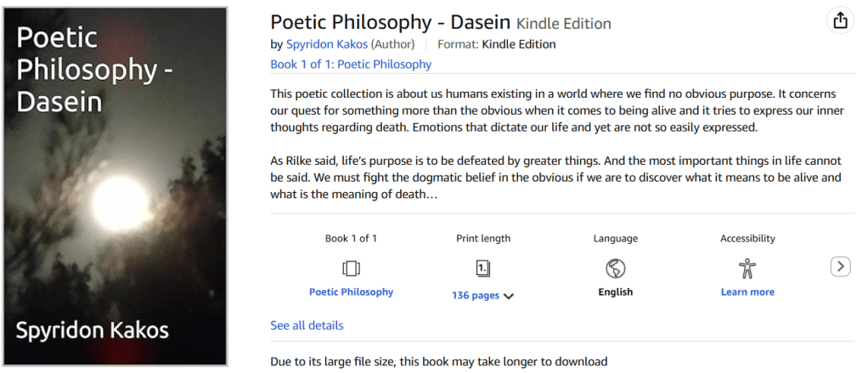
Task: Click the "Accessibility" heading label
Action: tap(747, 239)
